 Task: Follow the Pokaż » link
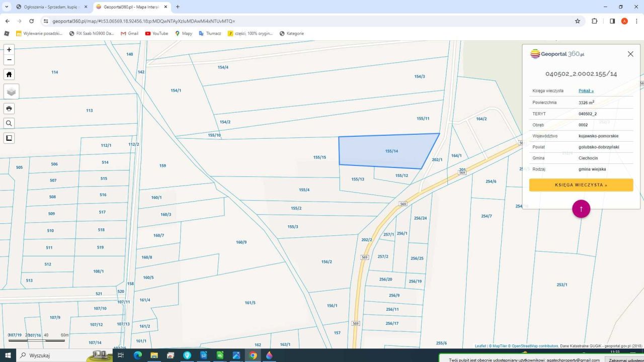586,91
